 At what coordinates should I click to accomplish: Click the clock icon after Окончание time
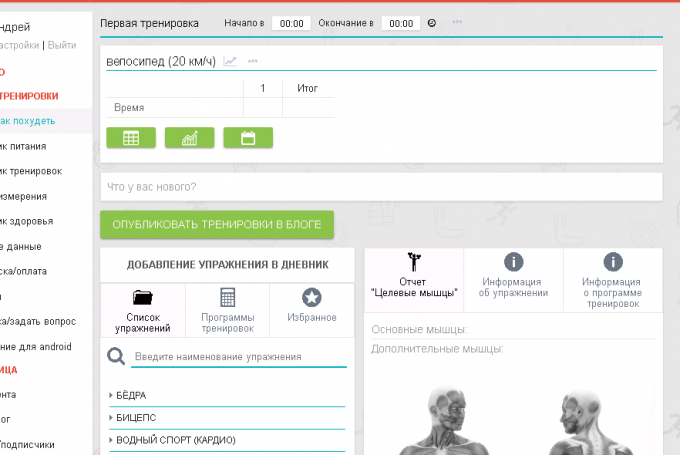pos(432,22)
